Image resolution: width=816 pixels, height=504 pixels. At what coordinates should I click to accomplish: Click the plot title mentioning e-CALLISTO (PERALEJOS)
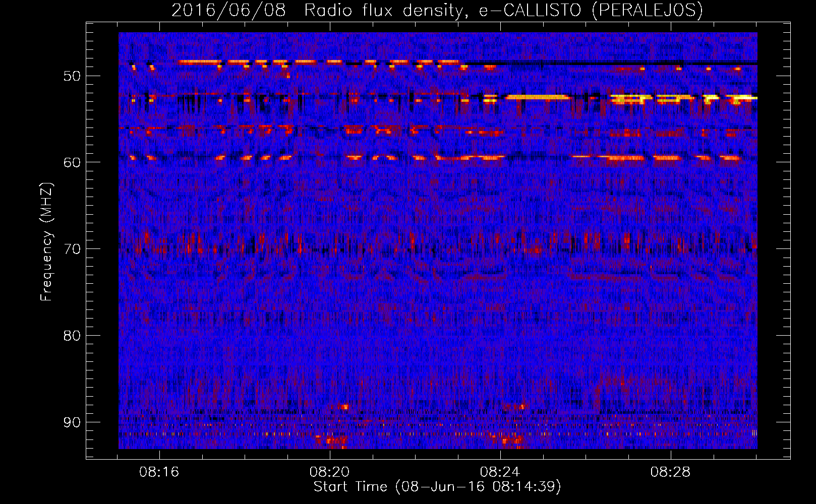pyautogui.click(x=437, y=10)
